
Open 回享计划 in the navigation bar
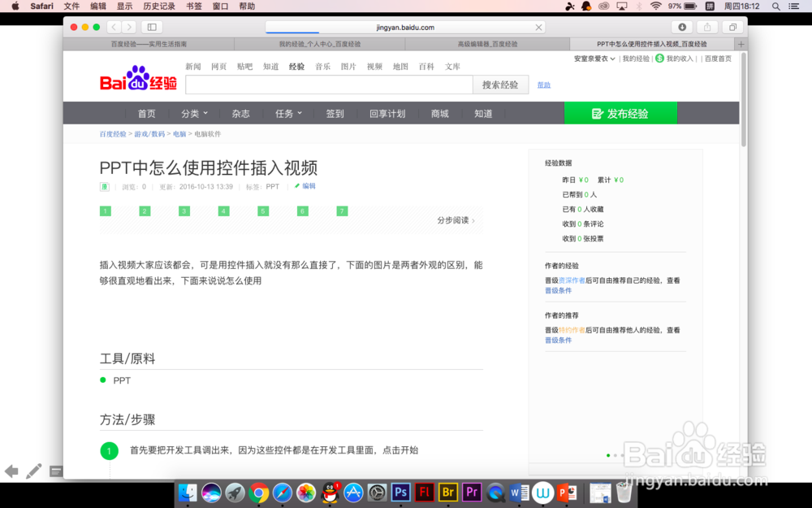pos(387,114)
